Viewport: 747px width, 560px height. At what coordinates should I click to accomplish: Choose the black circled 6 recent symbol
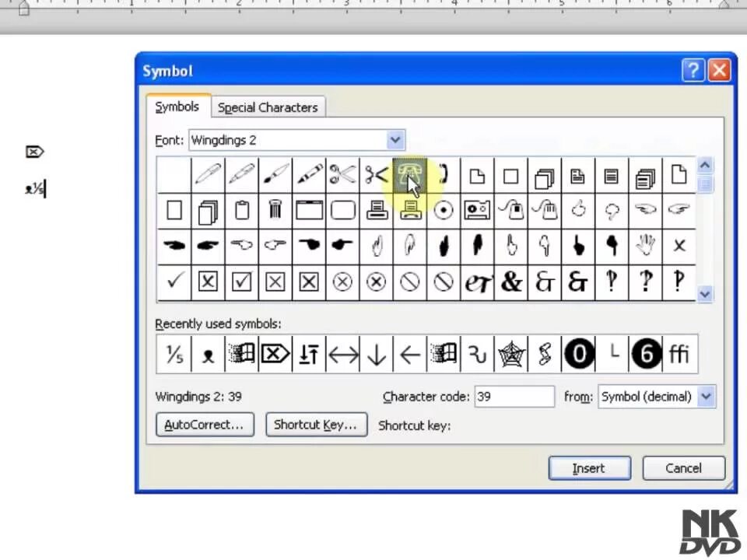click(646, 355)
